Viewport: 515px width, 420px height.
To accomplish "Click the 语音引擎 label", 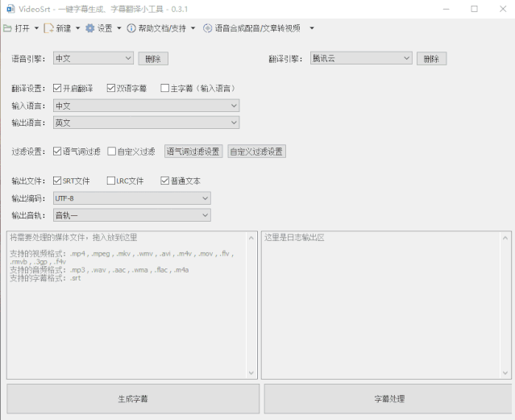I will 28,59.
